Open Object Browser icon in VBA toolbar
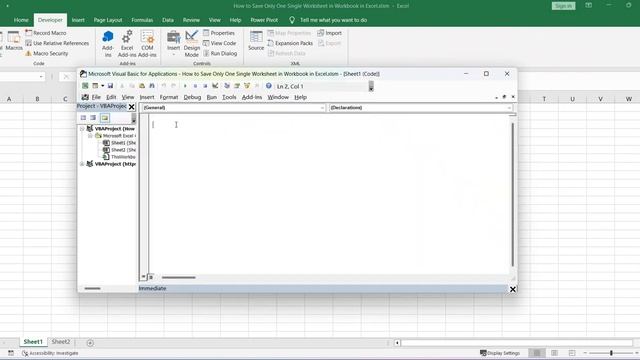 (x=247, y=86)
